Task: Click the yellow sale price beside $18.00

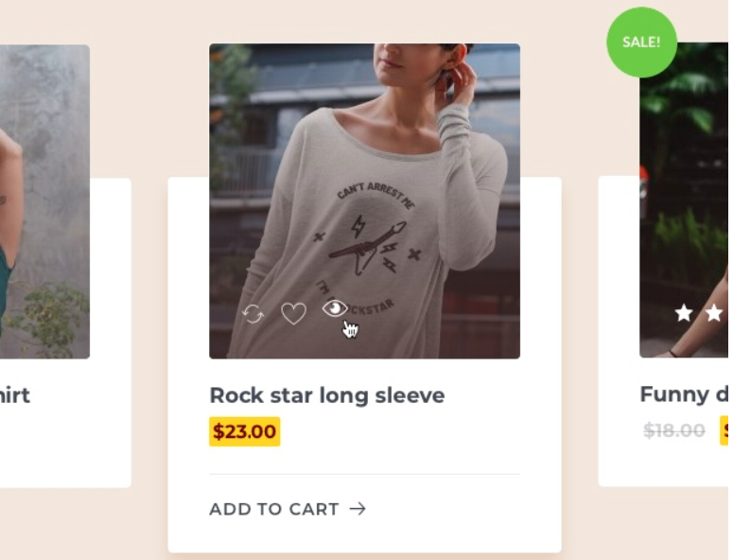Action: [724, 431]
